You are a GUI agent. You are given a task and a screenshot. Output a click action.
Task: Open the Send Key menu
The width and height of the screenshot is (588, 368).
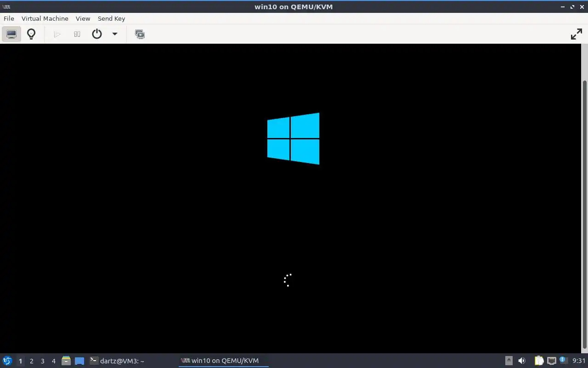coord(111,18)
